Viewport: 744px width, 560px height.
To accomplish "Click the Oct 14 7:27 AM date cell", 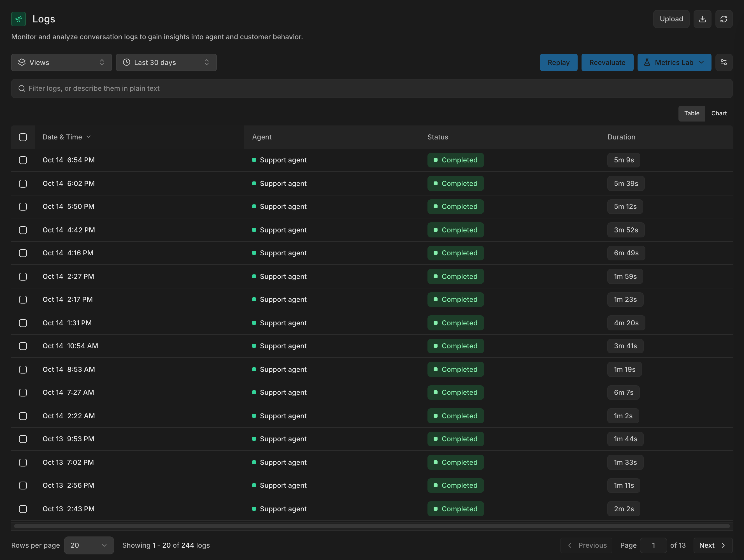I will 68,393.
